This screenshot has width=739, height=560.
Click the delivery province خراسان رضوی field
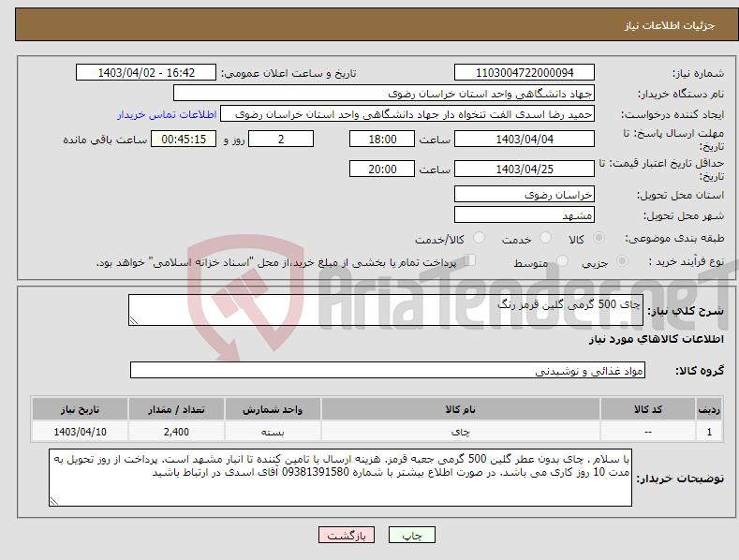[525, 194]
